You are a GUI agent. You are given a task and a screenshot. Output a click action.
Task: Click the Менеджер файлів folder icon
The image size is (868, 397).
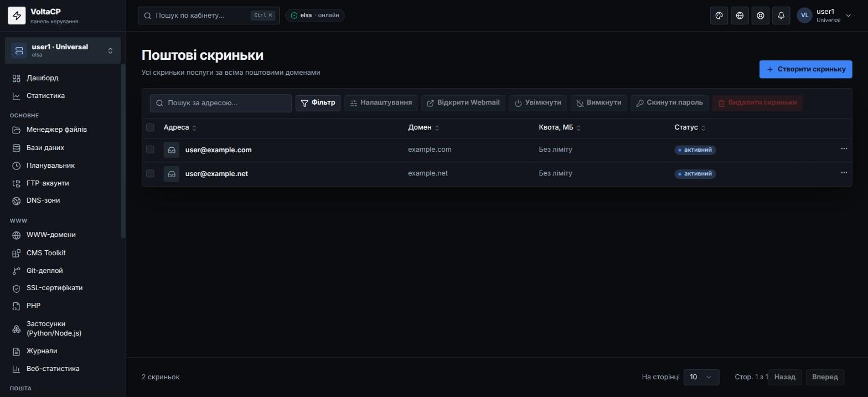tap(17, 130)
